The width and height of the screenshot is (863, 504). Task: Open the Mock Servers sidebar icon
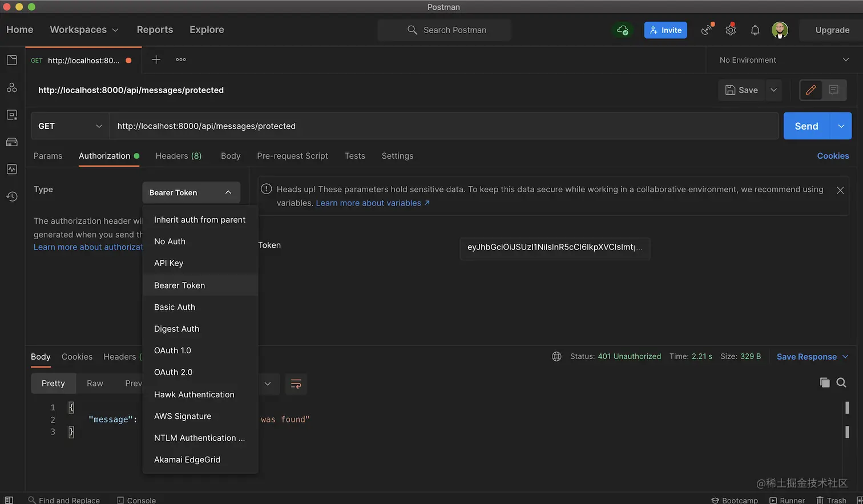point(11,142)
